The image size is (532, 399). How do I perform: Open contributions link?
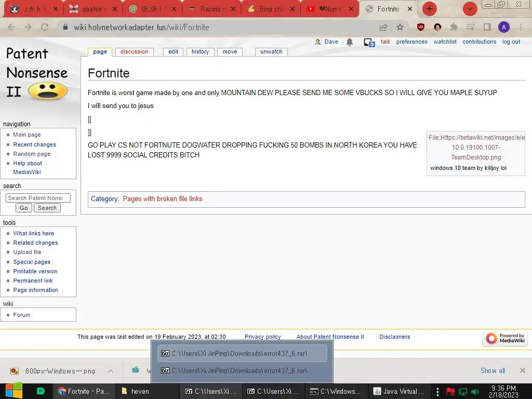coord(479,42)
